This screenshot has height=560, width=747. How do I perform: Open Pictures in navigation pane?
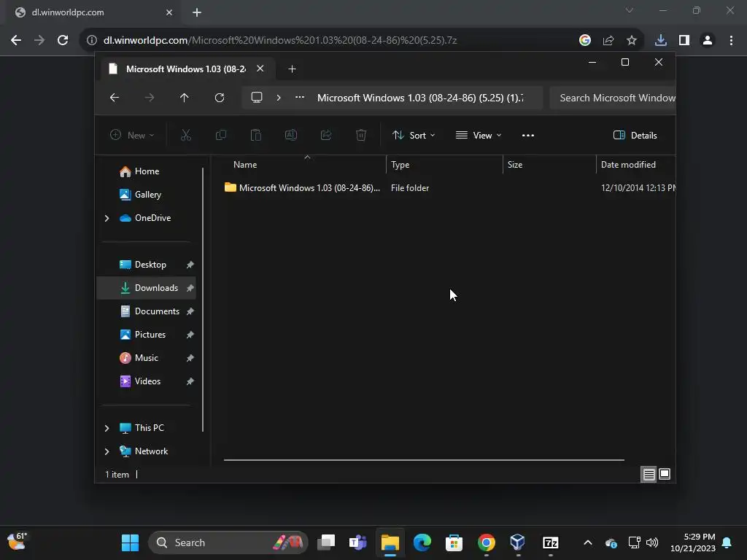click(150, 335)
